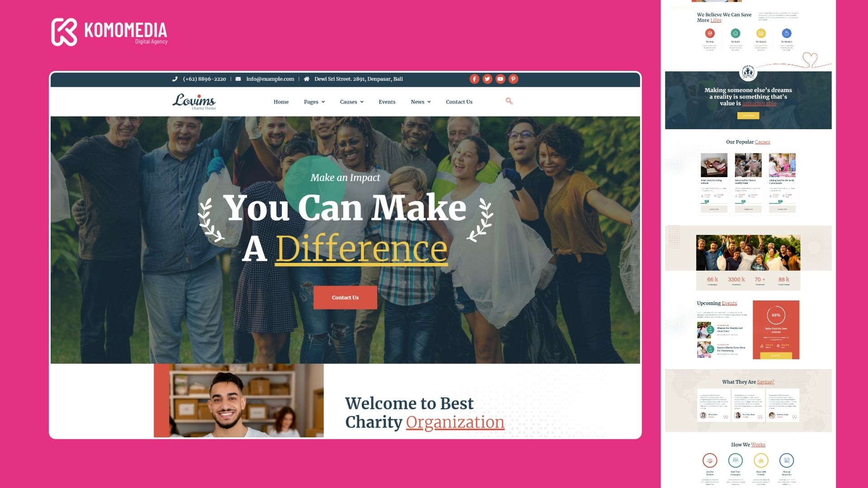Click the envelope email icon
The image size is (868, 488).
coord(238,79)
